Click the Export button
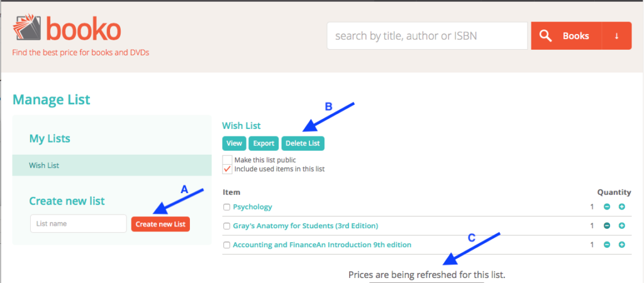644x283 pixels. [264, 143]
